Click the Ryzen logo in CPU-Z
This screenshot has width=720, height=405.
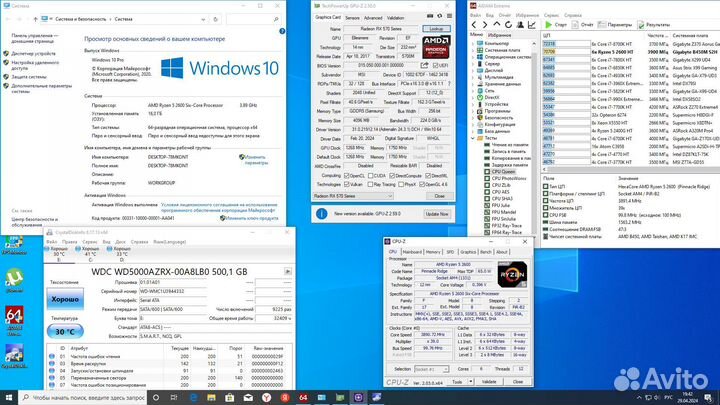512,275
